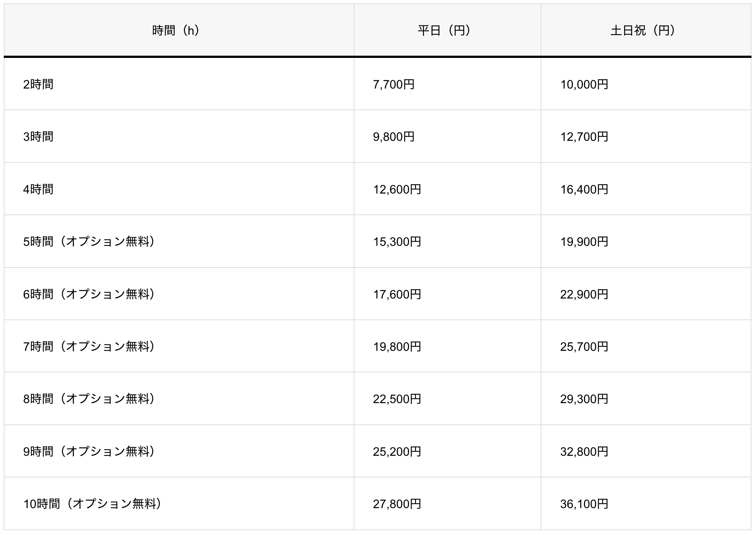Image resolution: width=756 pixels, height=535 pixels.
Task: Click the 土日祝（円）column header
Action: click(643, 30)
